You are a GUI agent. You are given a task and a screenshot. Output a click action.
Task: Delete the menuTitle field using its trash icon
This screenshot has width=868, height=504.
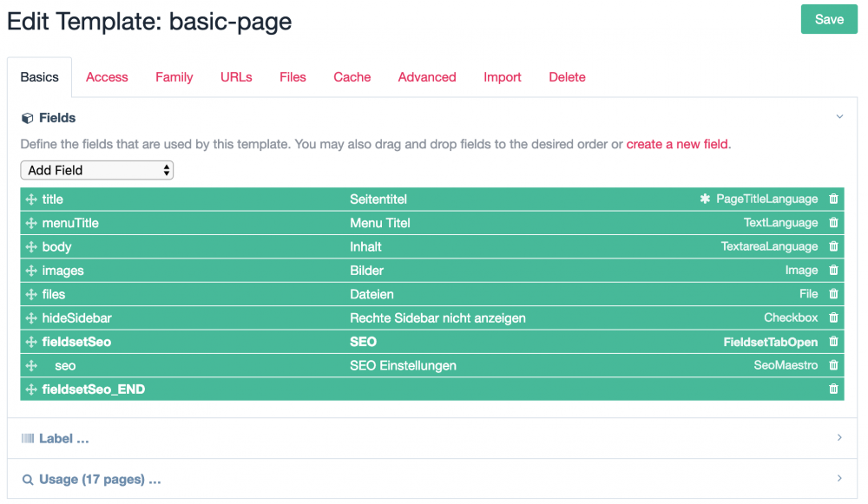833,223
